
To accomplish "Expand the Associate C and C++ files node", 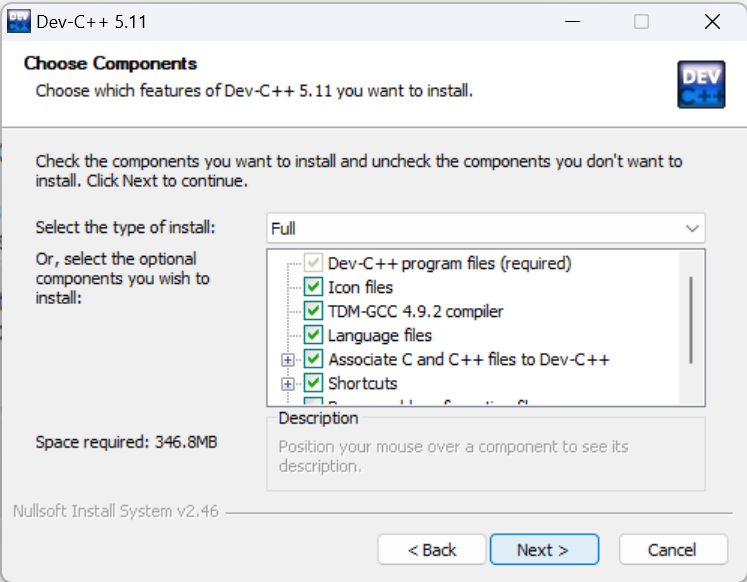I will click(x=287, y=360).
